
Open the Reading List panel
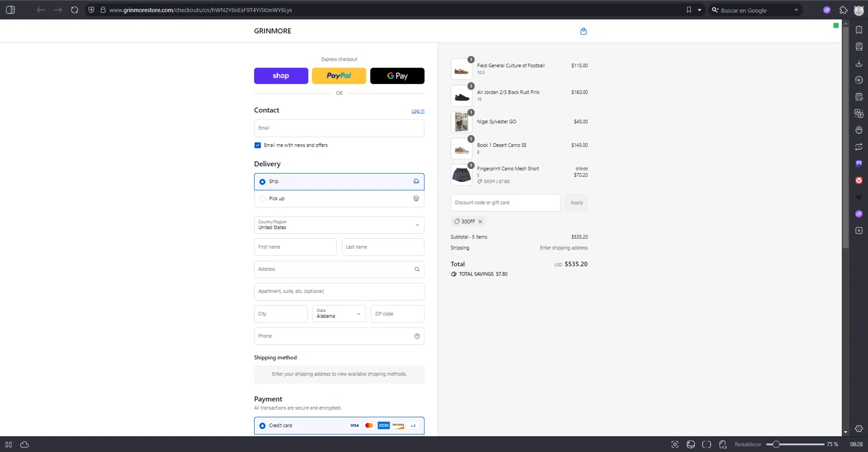click(859, 47)
